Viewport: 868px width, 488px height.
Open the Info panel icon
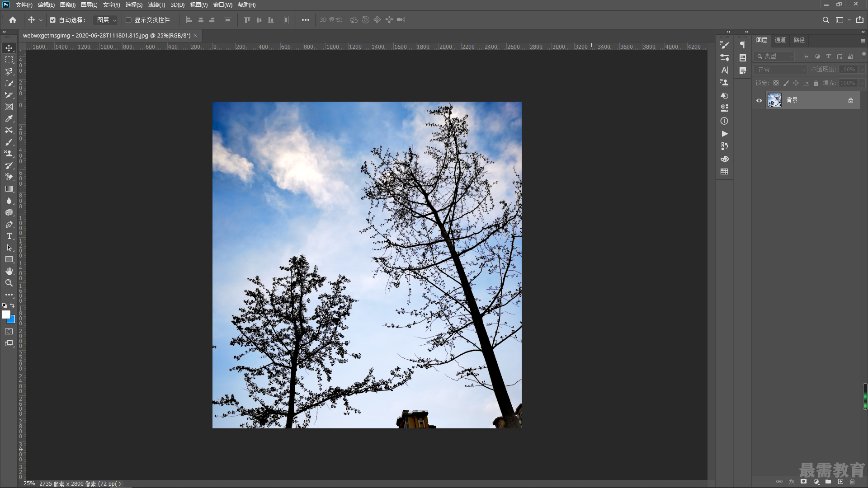point(724,121)
